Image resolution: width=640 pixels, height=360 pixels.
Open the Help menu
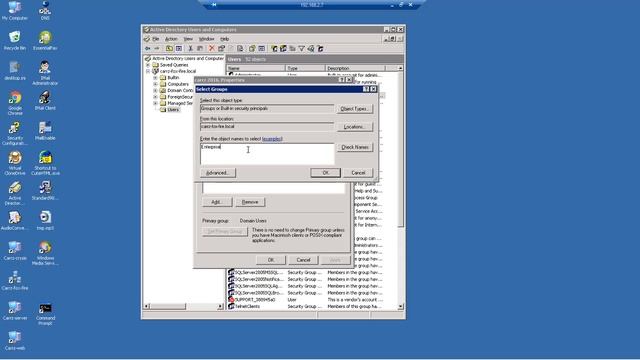click(x=224, y=39)
